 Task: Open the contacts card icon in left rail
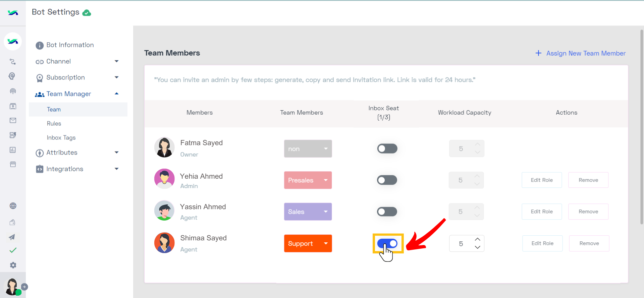pos(13,106)
